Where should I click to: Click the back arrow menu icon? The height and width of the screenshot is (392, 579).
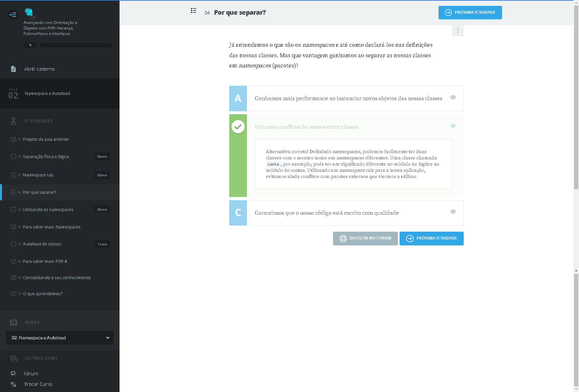(13, 15)
